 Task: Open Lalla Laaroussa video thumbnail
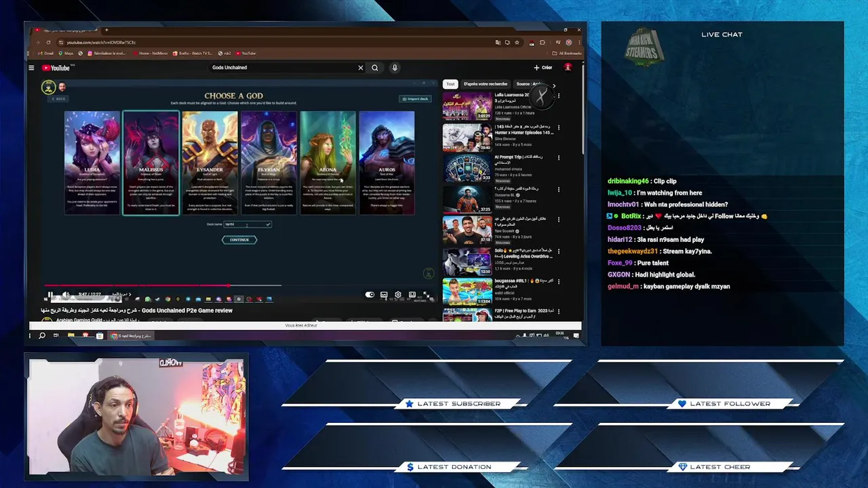467,106
